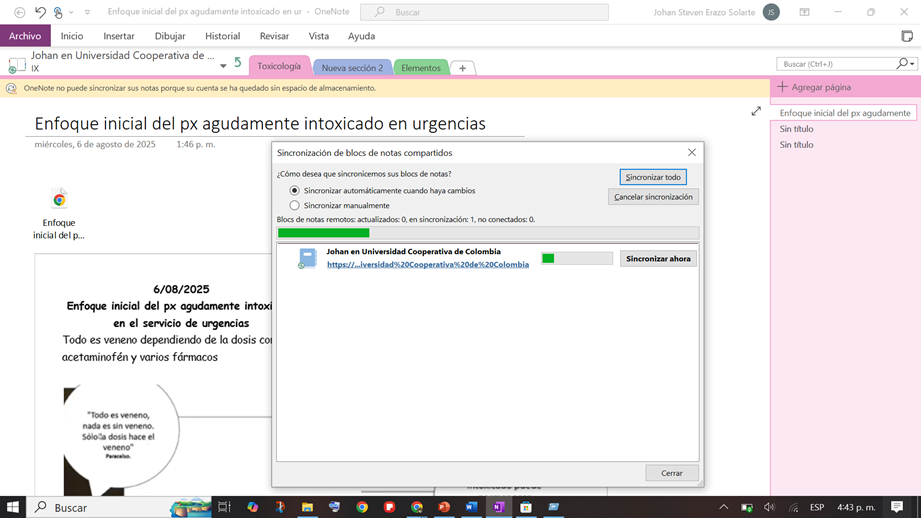This screenshot has height=518, width=921.
Task: Open the notification center icon
Action: pyautogui.click(x=897, y=507)
